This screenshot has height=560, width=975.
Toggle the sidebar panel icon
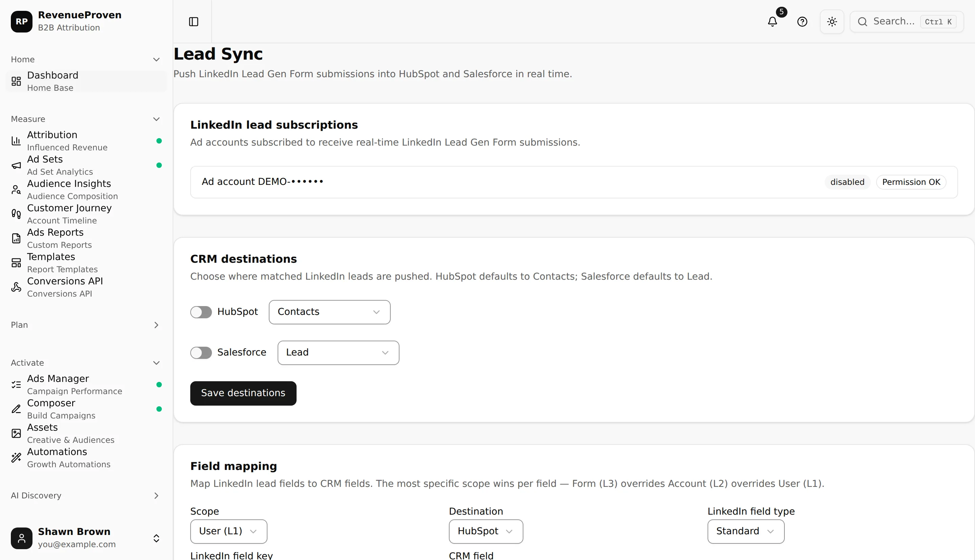(194, 22)
